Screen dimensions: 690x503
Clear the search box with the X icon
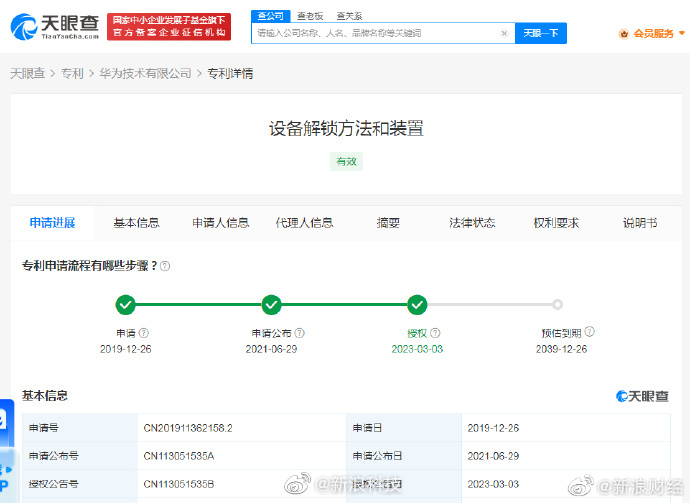point(504,33)
